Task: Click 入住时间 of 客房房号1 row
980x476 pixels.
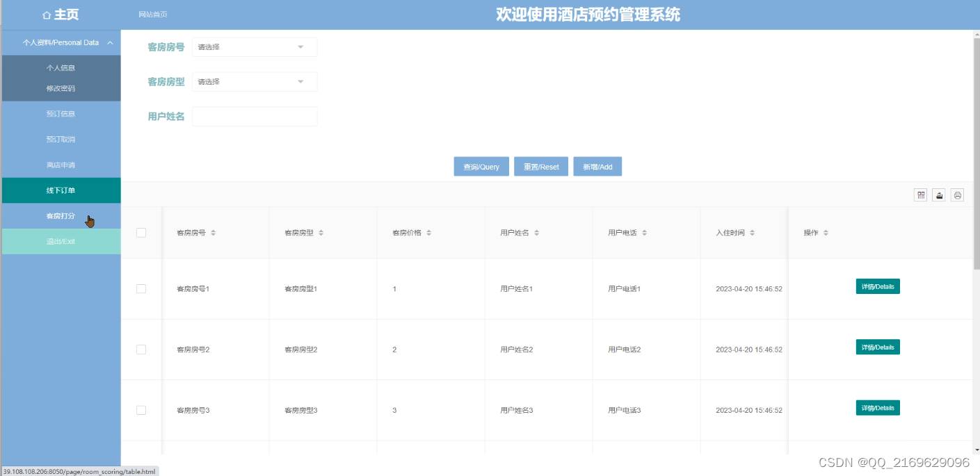Action: [x=749, y=288]
